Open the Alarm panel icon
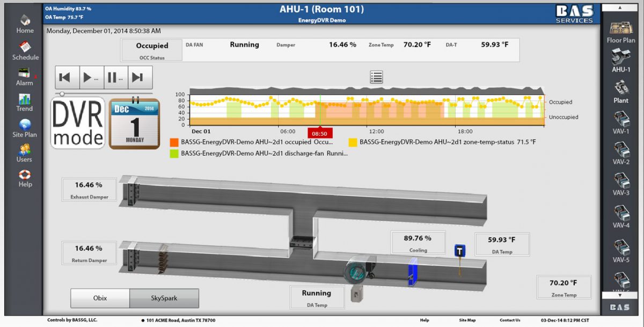Viewport: 644px width, 327px height. [x=24, y=73]
